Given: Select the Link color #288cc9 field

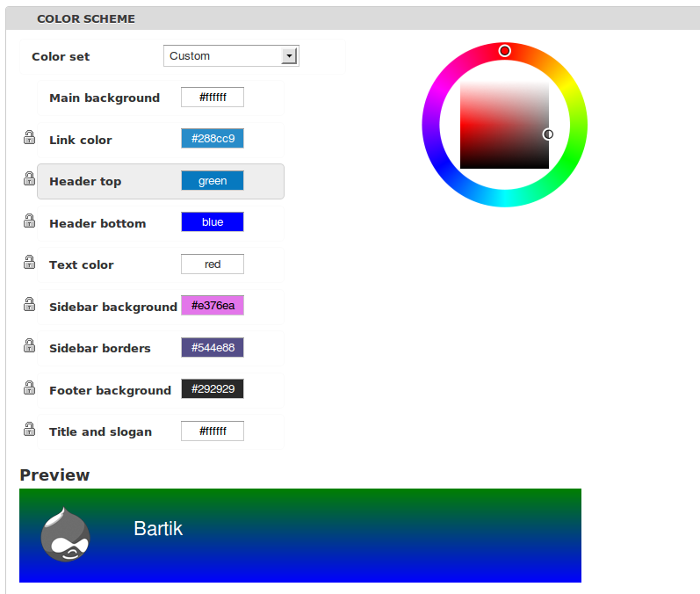Looking at the screenshot, I should pos(213,139).
